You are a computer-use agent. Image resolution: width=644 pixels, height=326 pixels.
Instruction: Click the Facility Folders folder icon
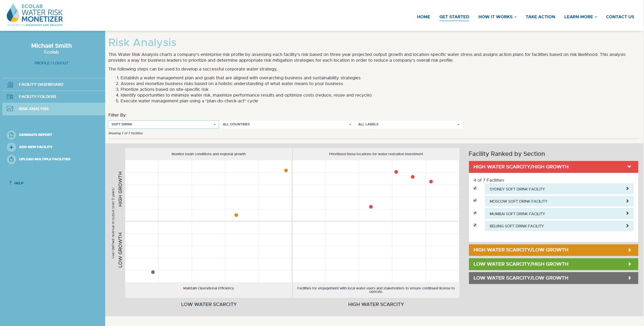click(10, 97)
